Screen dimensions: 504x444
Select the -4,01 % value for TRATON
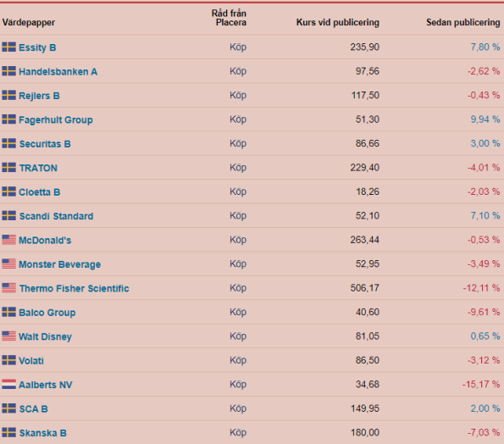(484, 168)
